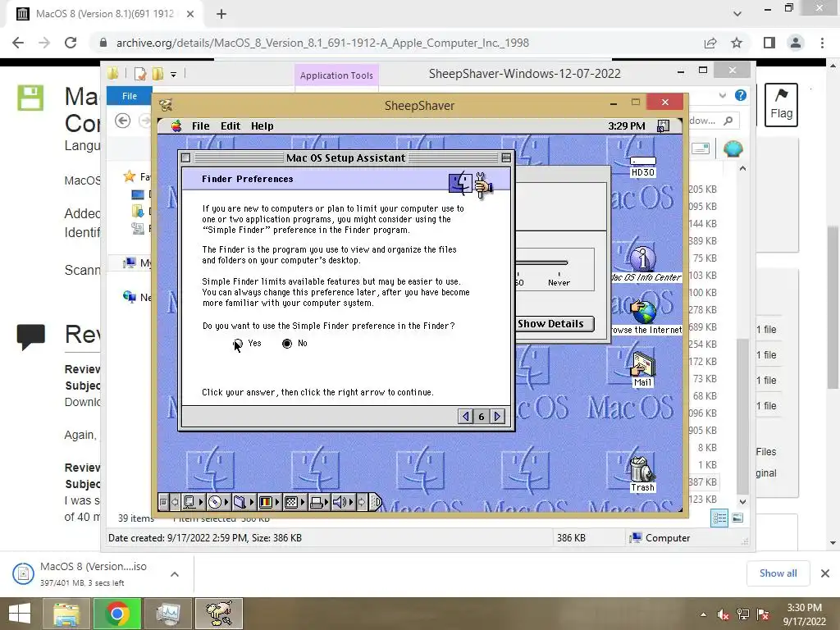Switch Explorer to large icons view
Image resolution: width=840 pixels, height=630 pixels.
coord(737,518)
